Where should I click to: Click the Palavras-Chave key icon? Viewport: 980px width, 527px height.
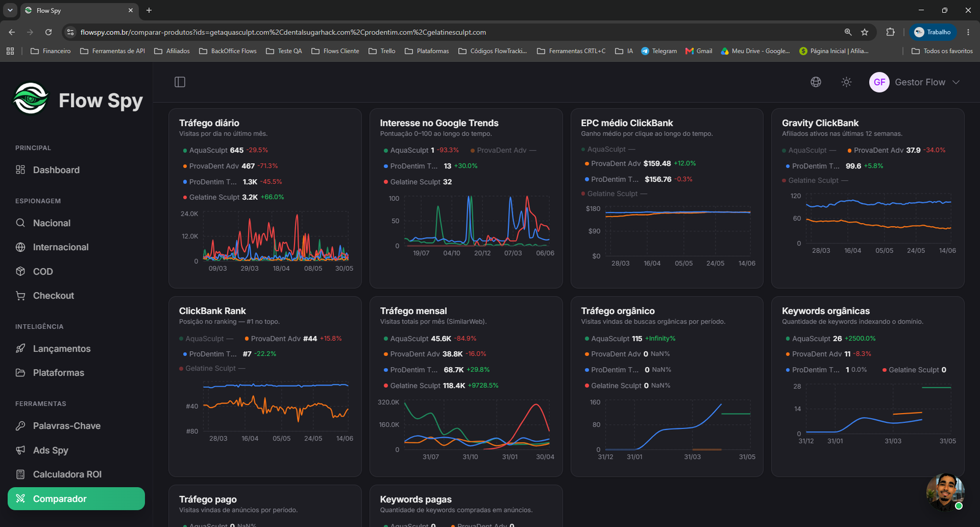coord(20,426)
